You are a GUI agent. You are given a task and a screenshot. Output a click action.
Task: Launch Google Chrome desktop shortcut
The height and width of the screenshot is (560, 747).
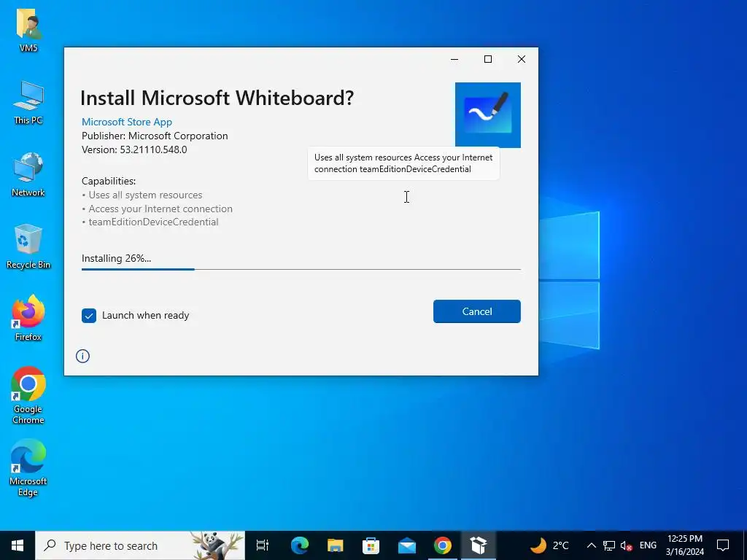(x=28, y=395)
